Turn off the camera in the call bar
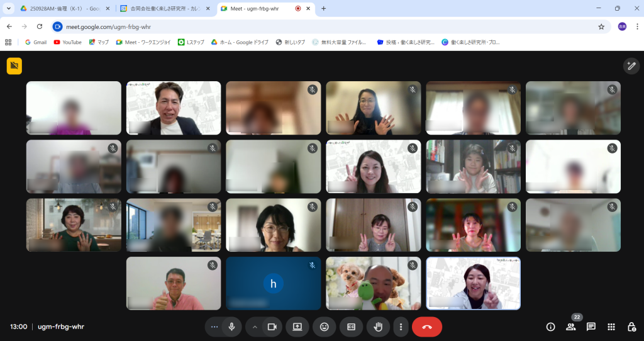 point(272,327)
